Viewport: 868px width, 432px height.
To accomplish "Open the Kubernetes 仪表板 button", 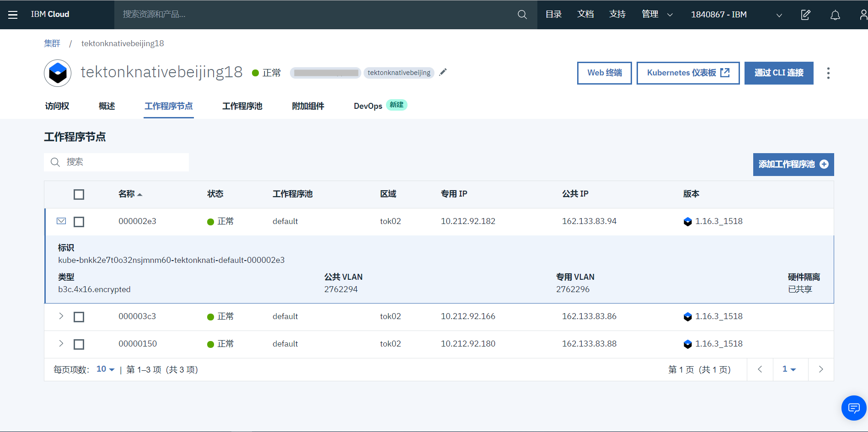I will click(x=688, y=73).
